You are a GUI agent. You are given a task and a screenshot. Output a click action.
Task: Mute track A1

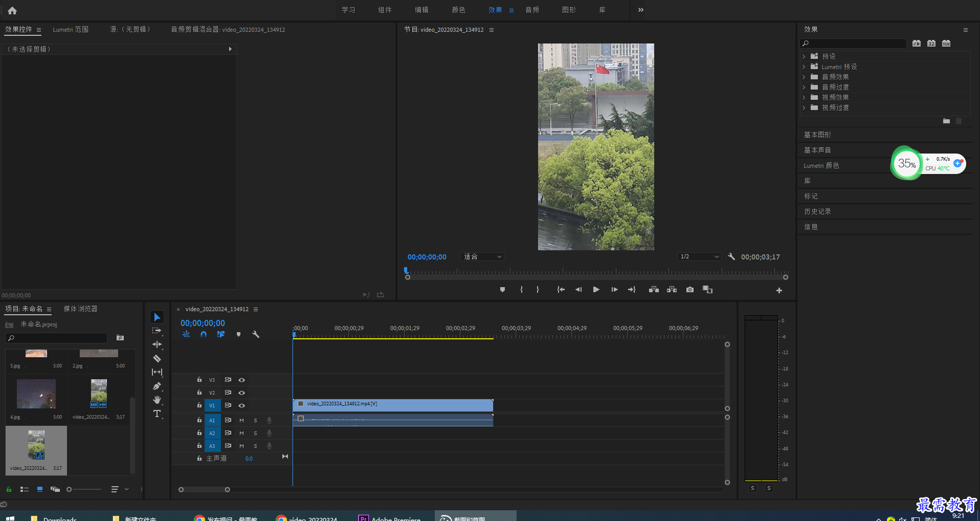coord(241,421)
